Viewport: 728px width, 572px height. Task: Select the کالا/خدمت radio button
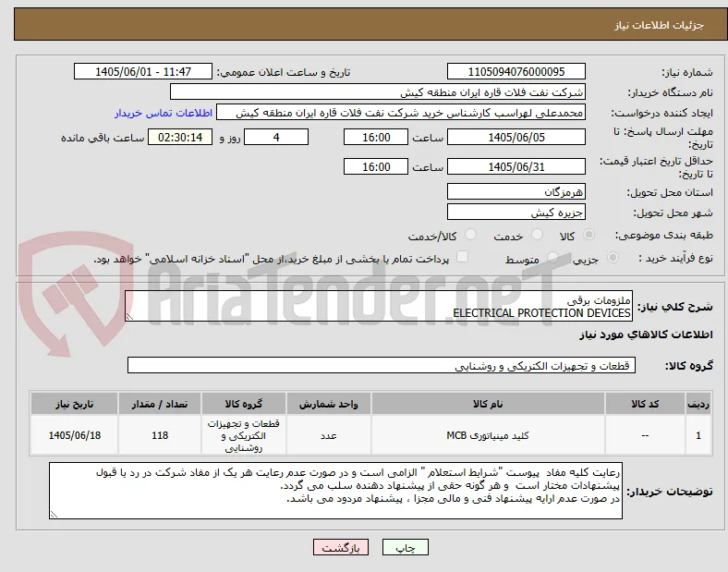tap(470, 235)
